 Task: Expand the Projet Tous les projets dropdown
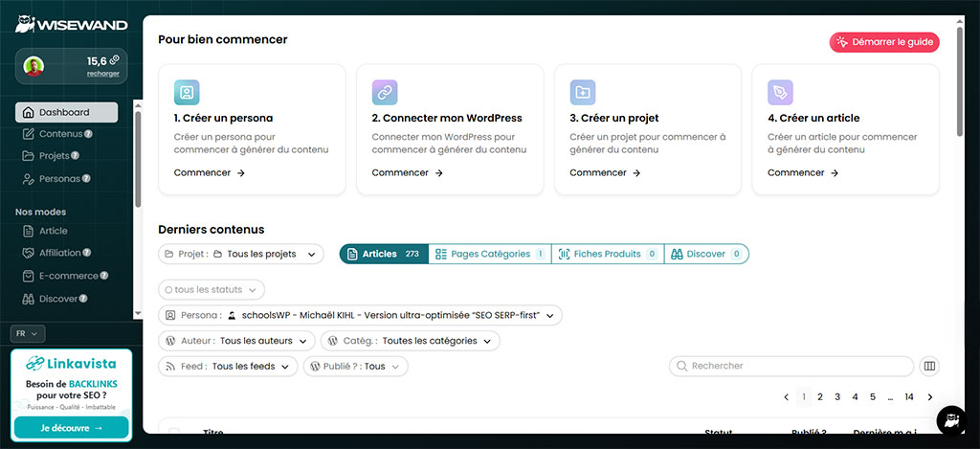(x=241, y=254)
